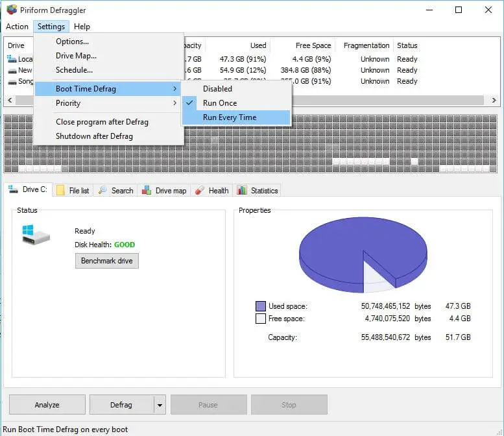Click the Disk Health GOOD text
The height and width of the screenshot is (436, 504).
(125, 245)
